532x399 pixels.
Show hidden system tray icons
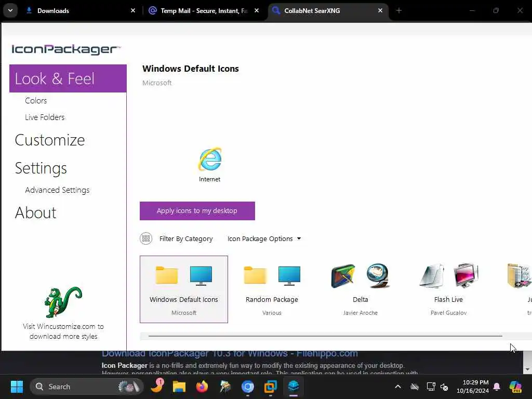[398, 387]
